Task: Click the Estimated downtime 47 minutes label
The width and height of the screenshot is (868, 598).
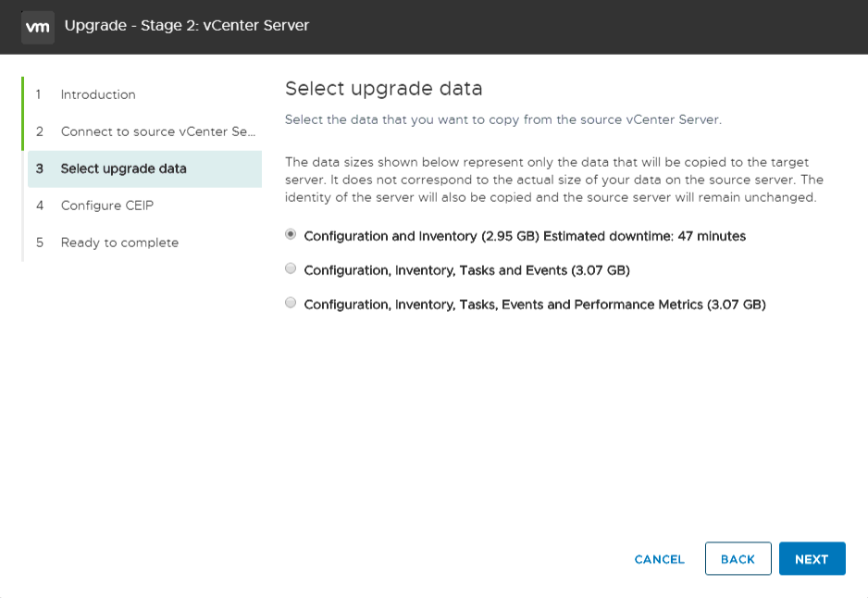Action: pyautogui.click(x=644, y=236)
